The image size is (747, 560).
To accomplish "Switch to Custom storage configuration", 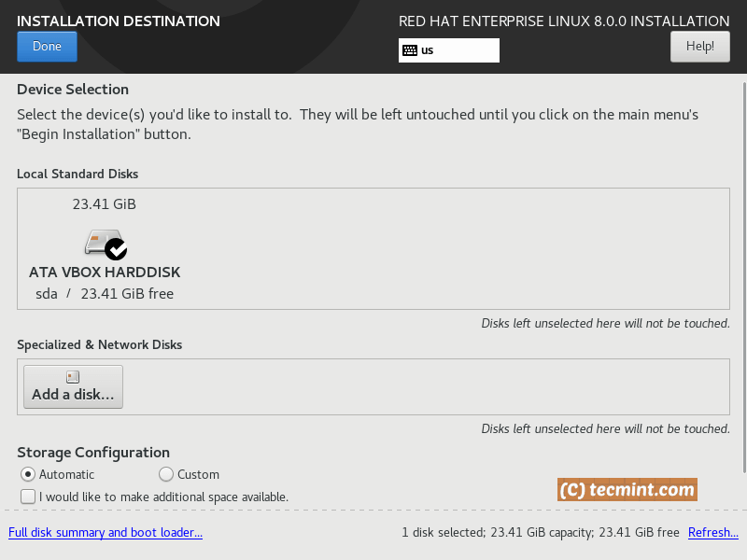I will point(166,474).
